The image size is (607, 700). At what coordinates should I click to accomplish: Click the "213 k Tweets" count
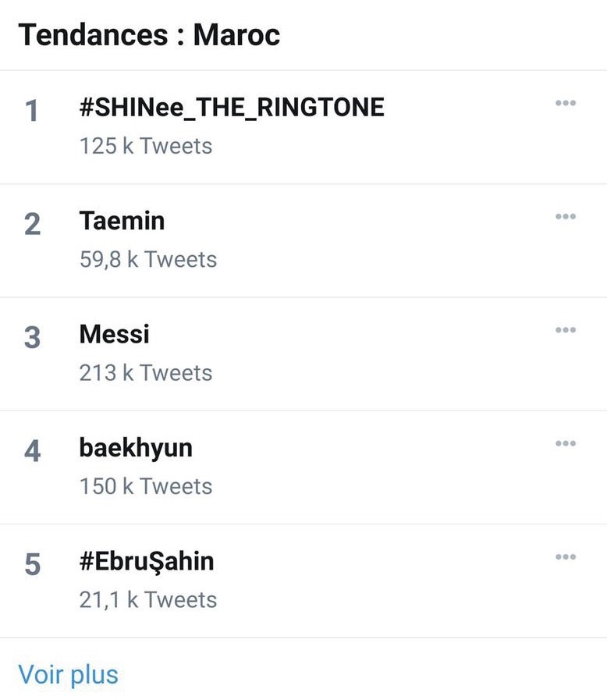[146, 373]
